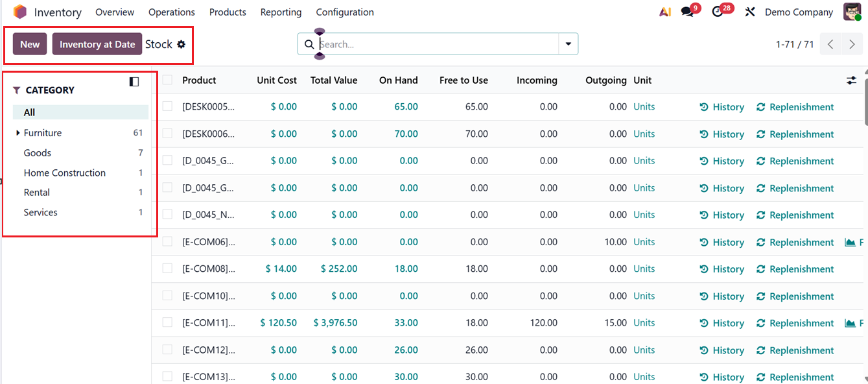The width and height of the screenshot is (868, 384).
Task: Click the Inventory at Date button
Action: (97, 44)
